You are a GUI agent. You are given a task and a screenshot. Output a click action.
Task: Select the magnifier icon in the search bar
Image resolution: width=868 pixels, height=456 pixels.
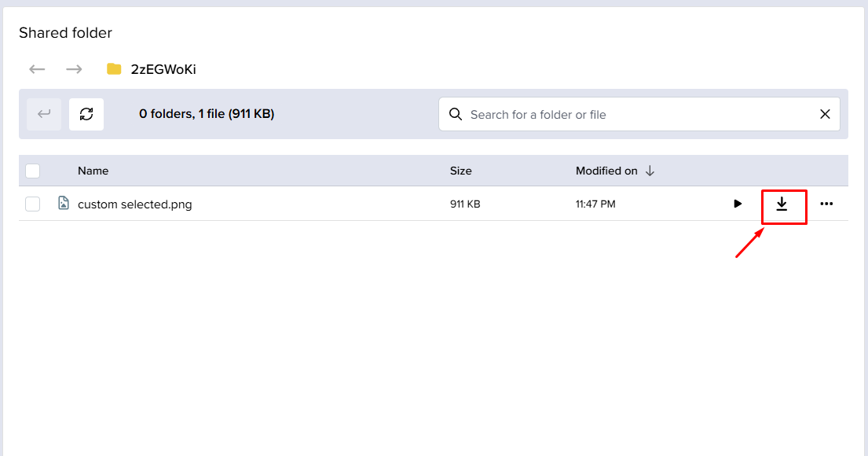[456, 114]
